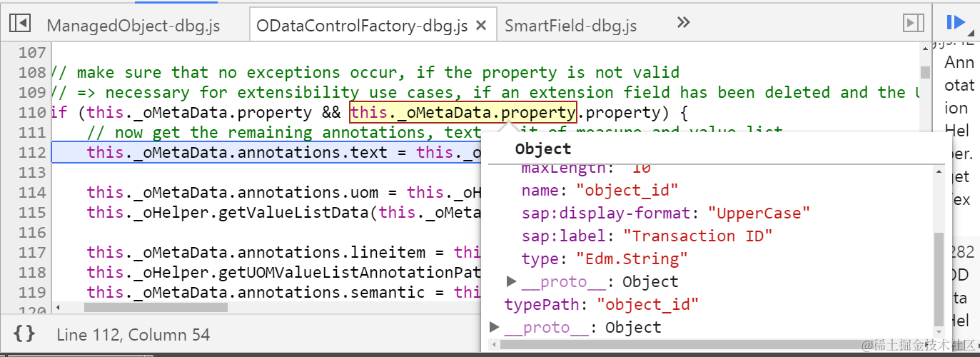Click the type "Edm.String" value
The height and width of the screenshot is (357, 980).
632,258
